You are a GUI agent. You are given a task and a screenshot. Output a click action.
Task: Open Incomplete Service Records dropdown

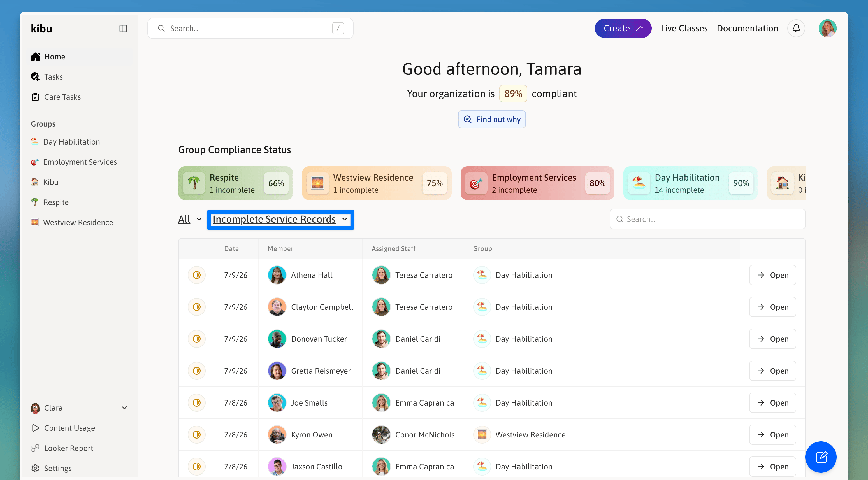(x=280, y=219)
